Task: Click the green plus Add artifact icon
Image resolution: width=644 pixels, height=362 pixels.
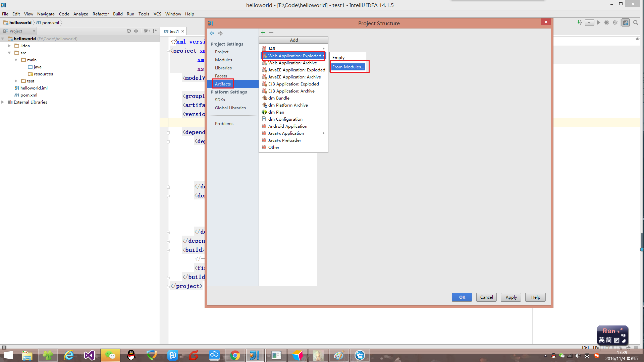Action: pos(263,33)
